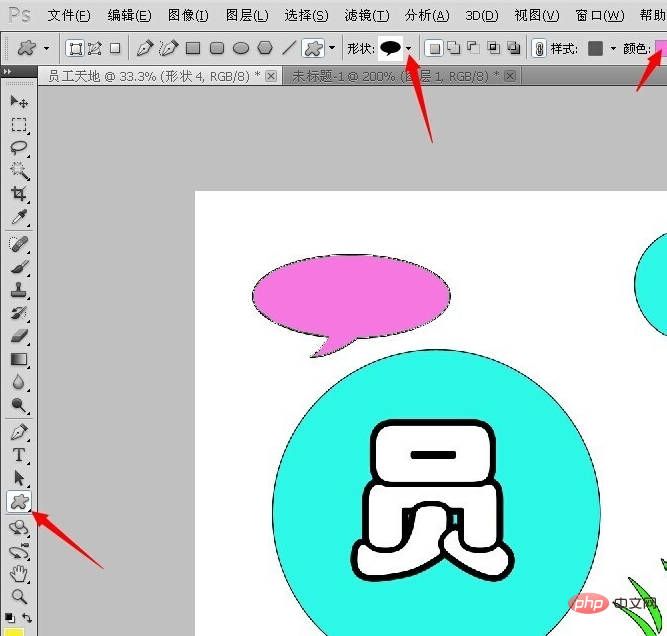667x636 pixels.
Task: Open the 视图 menu
Action: [x=537, y=16]
